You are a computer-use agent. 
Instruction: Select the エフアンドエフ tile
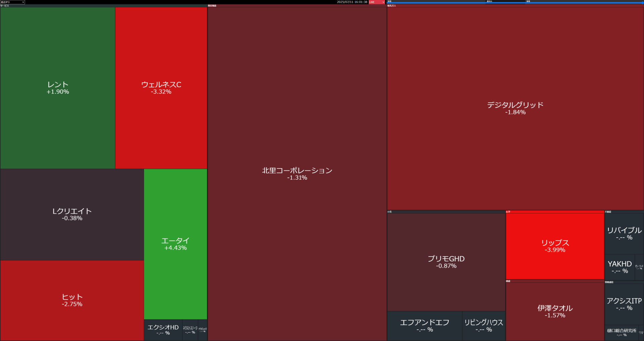click(425, 326)
